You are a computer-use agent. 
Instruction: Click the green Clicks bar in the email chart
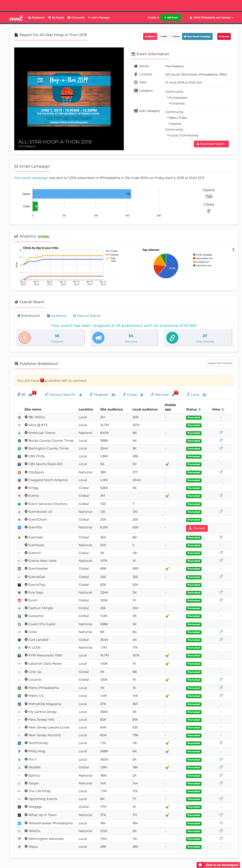pos(35,206)
